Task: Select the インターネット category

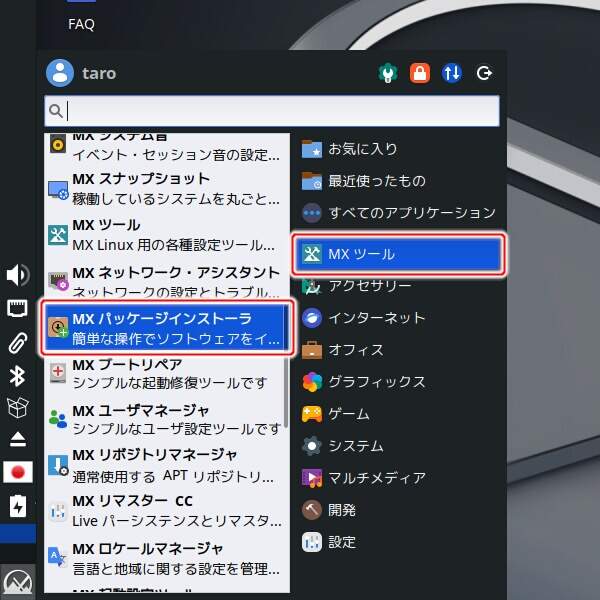Action: (x=376, y=318)
